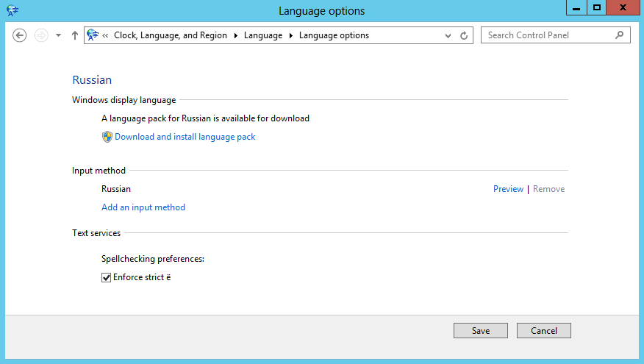The height and width of the screenshot is (364, 644).
Task: Go up one level with the up arrow
Action: point(74,35)
